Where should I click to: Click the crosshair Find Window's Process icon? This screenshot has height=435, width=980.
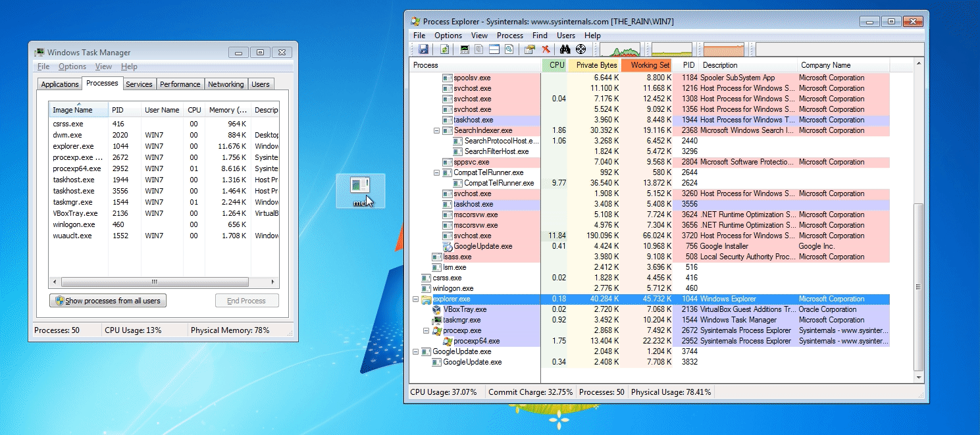580,49
